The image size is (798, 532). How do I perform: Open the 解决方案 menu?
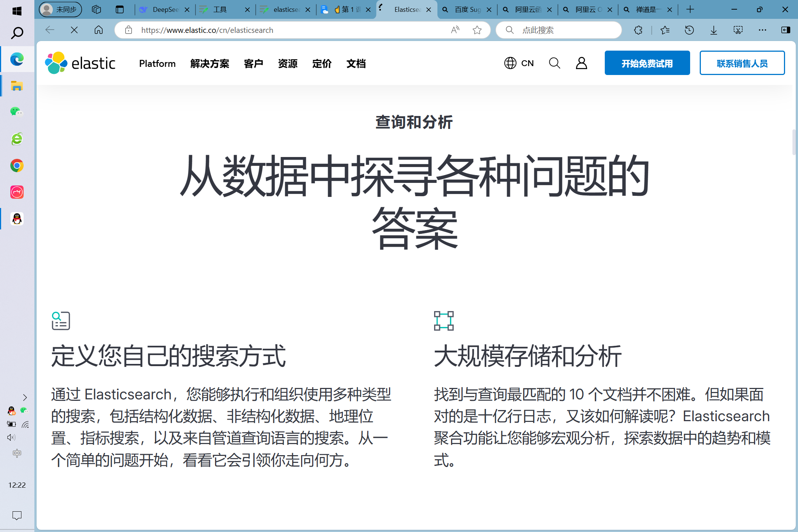(210, 64)
